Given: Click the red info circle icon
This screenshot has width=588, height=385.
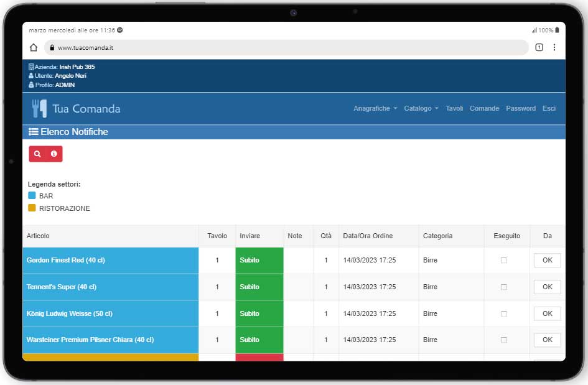Looking at the screenshot, I should pyautogui.click(x=54, y=154).
